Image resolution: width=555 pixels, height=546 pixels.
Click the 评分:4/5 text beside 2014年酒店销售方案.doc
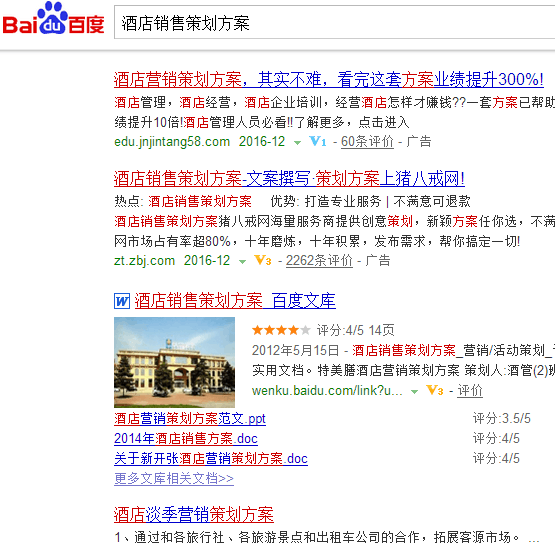[x=496, y=438]
